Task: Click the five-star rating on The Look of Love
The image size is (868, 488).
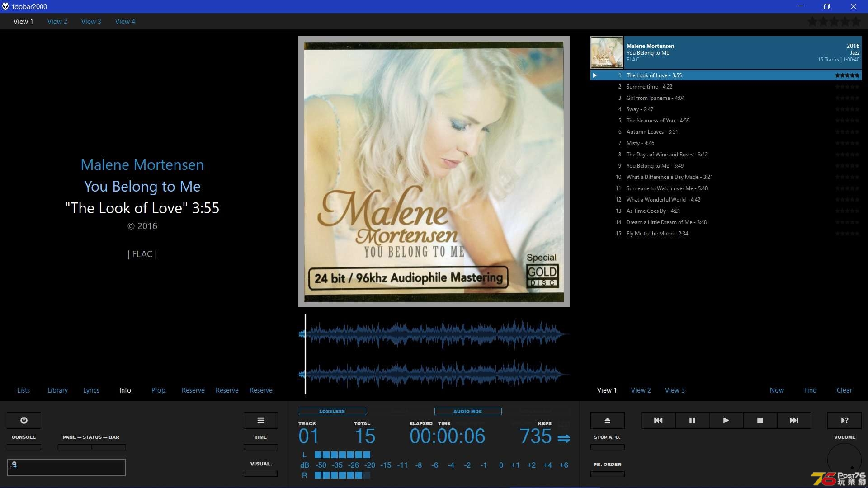Action: pos(847,75)
